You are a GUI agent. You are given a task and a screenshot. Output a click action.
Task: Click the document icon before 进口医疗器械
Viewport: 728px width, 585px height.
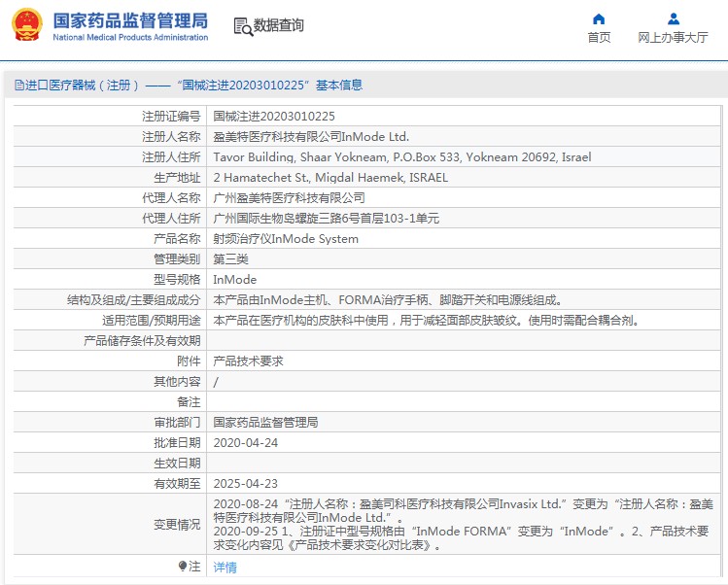(x=19, y=85)
